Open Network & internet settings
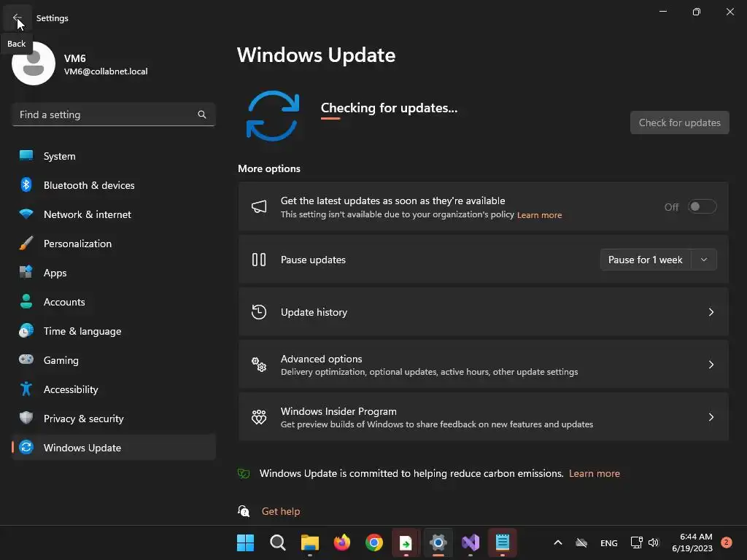Screen dimensions: 747x560 point(113,214)
